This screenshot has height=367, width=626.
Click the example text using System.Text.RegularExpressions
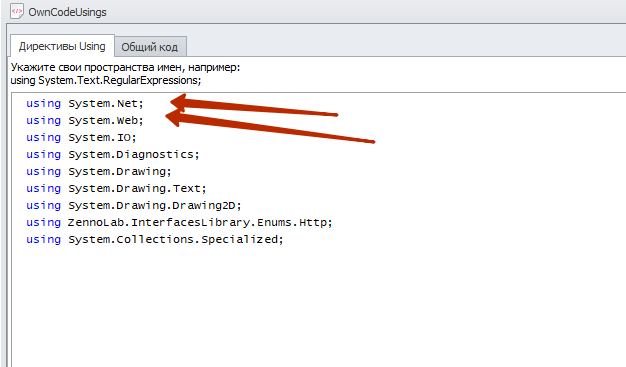coord(106,80)
